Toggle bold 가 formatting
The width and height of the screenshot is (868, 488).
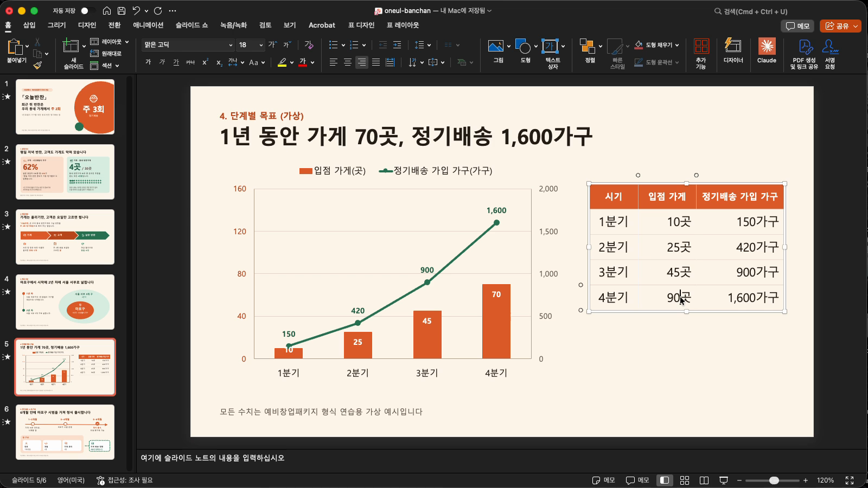148,62
